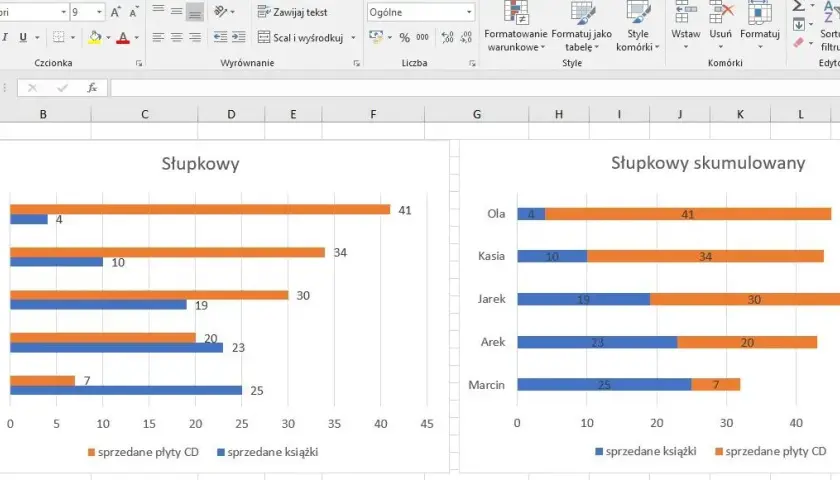Apply percent style with the % icon
The height and width of the screenshot is (480, 840).
click(x=404, y=37)
